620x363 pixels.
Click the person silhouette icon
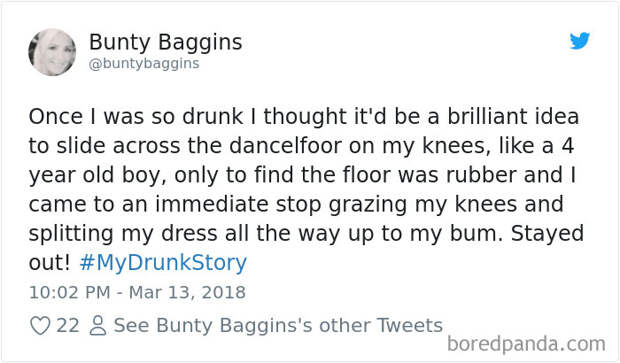pyautogui.click(x=98, y=326)
